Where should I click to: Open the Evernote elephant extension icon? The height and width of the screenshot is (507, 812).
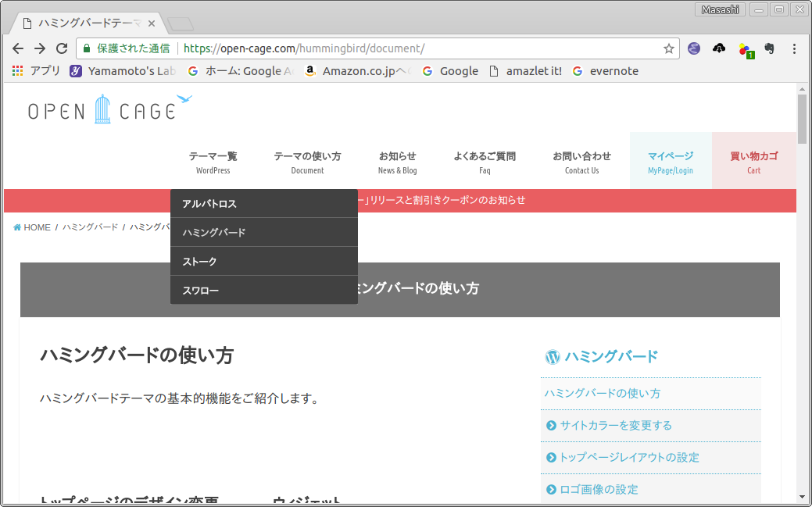(x=769, y=48)
